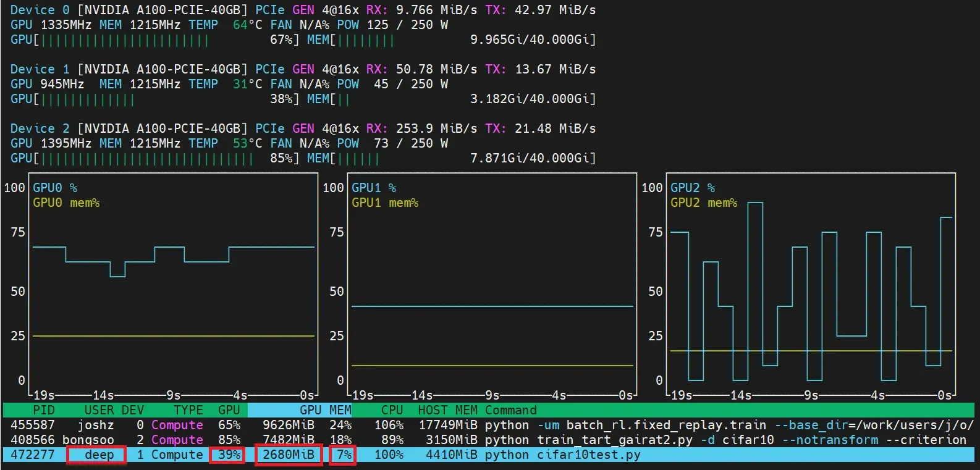Click the highlighted GPU MEM column header

tap(300, 410)
